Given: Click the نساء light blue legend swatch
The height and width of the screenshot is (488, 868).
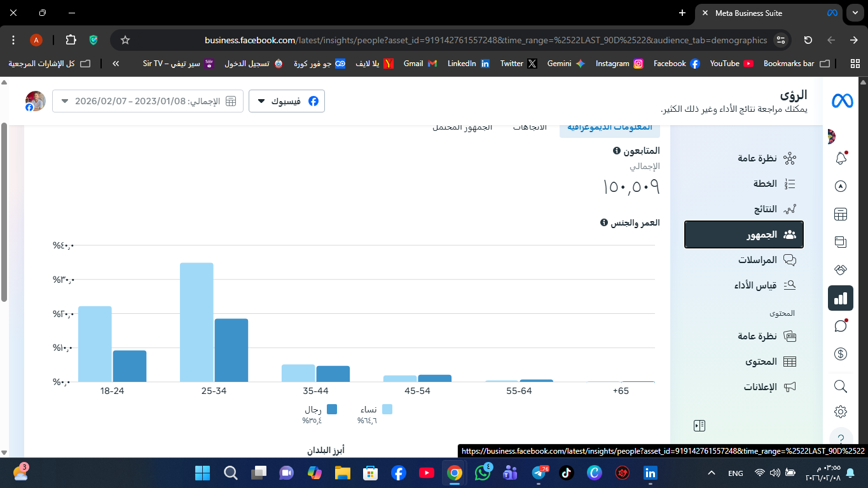Looking at the screenshot, I should [x=387, y=409].
